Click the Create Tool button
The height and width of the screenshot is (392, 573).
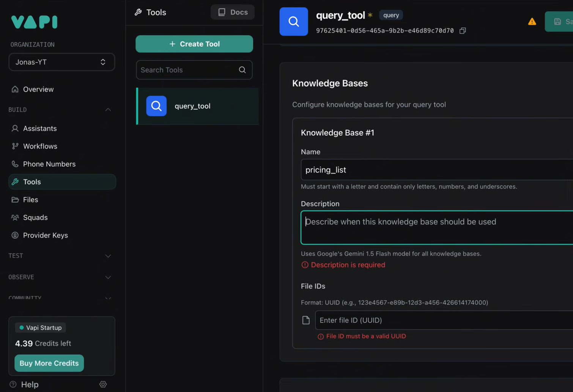click(x=194, y=44)
